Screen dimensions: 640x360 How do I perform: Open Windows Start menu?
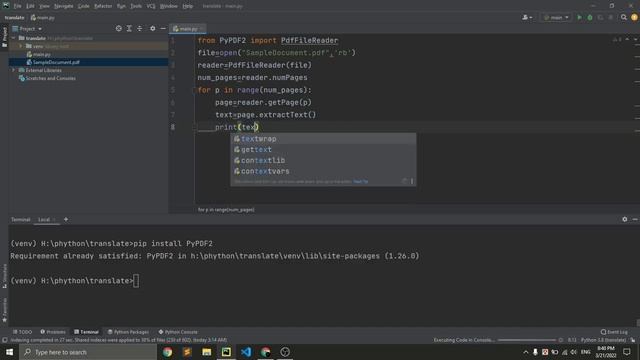point(9,352)
